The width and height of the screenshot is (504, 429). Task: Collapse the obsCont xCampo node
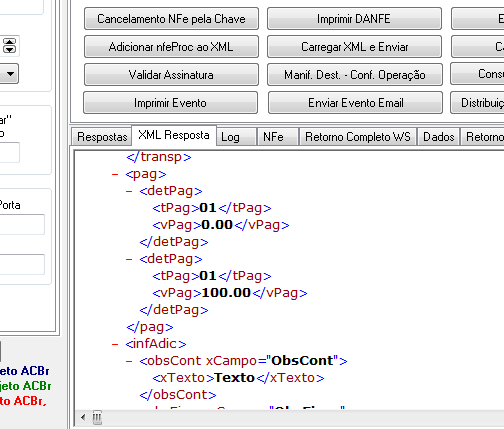coord(129,361)
